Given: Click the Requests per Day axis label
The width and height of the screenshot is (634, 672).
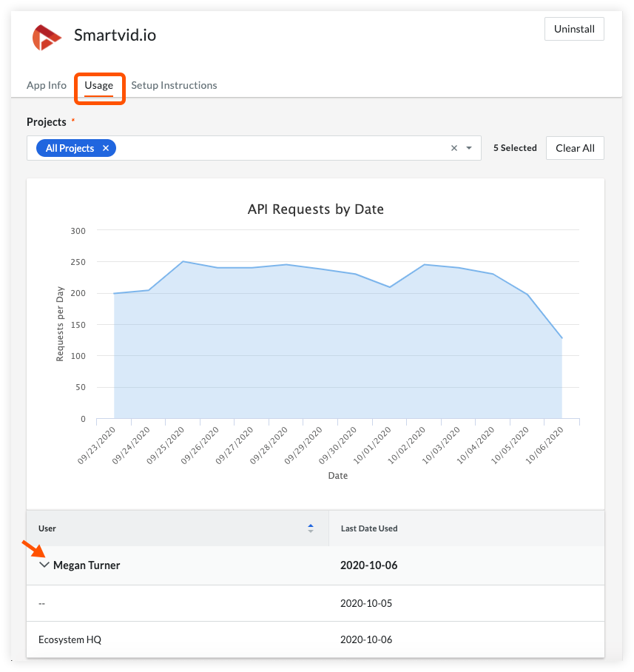Looking at the screenshot, I should (x=60, y=324).
